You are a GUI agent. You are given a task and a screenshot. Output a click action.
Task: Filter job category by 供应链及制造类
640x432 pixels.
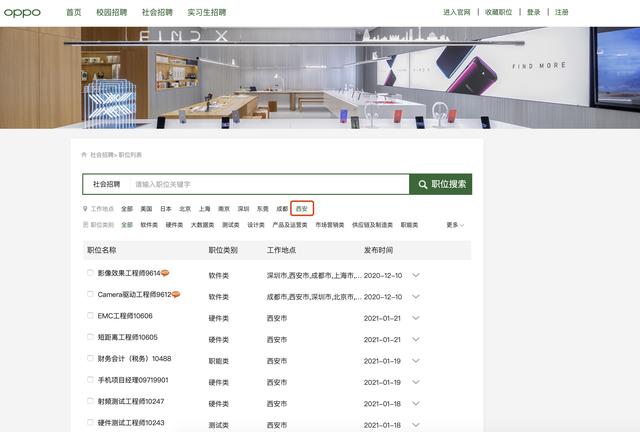coord(372,225)
